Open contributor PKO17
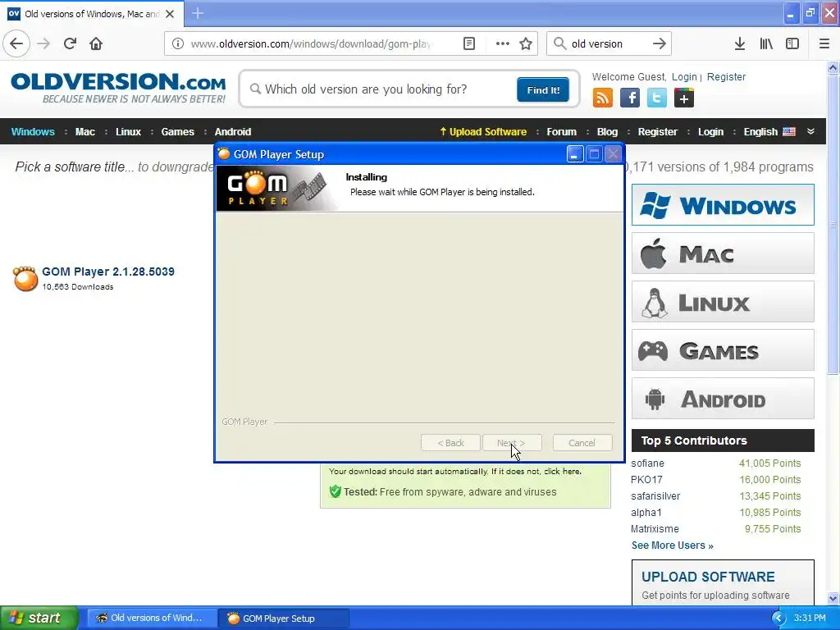 pyautogui.click(x=646, y=479)
